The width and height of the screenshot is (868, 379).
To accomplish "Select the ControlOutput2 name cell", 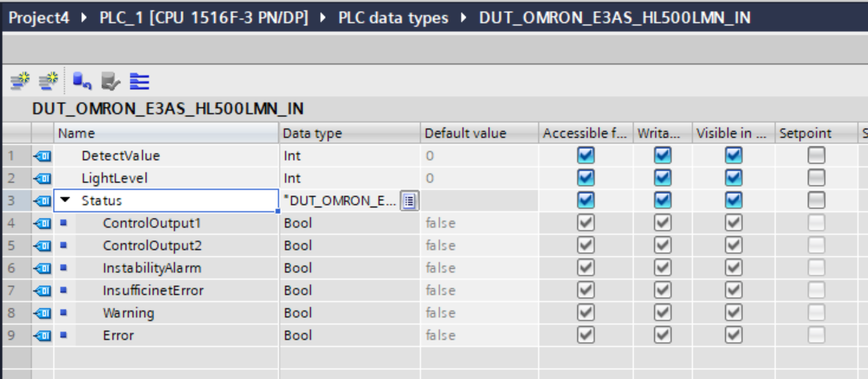I will (x=166, y=246).
